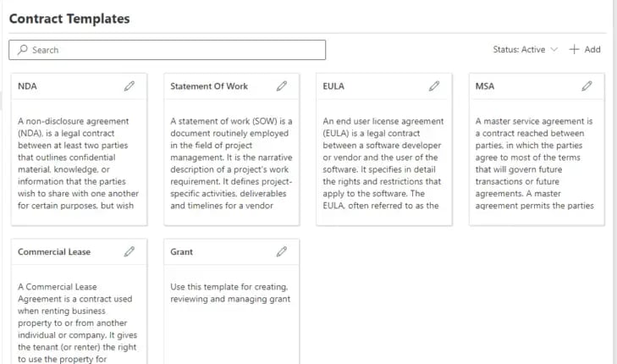Click the plus icon beside Add
This screenshot has height=364, width=617.
574,49
